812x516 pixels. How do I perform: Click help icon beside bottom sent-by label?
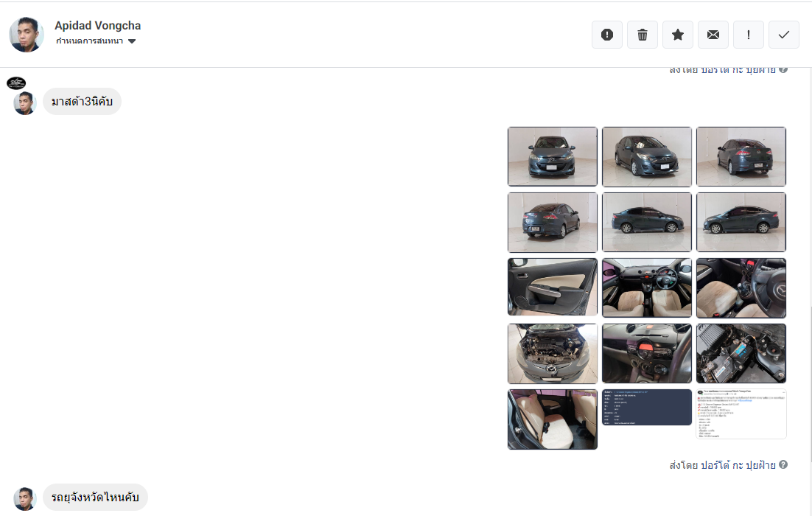coord(783,464)
